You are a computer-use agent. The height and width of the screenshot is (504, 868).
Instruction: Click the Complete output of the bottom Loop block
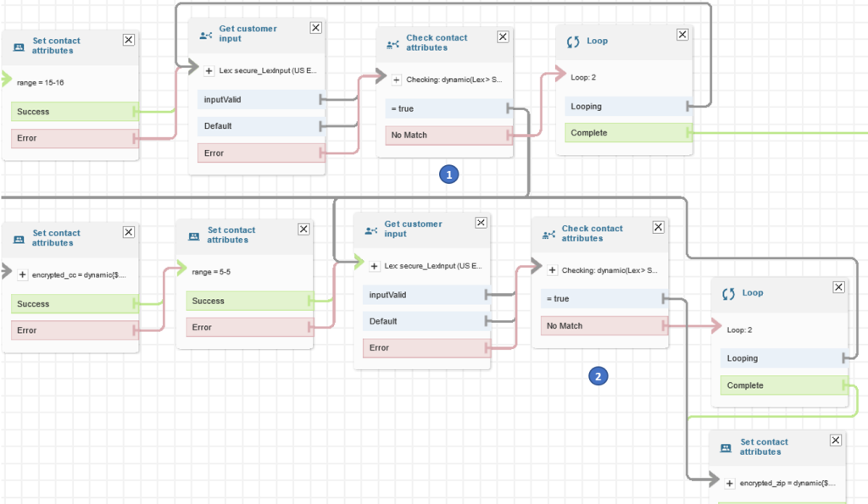[778, 385]
